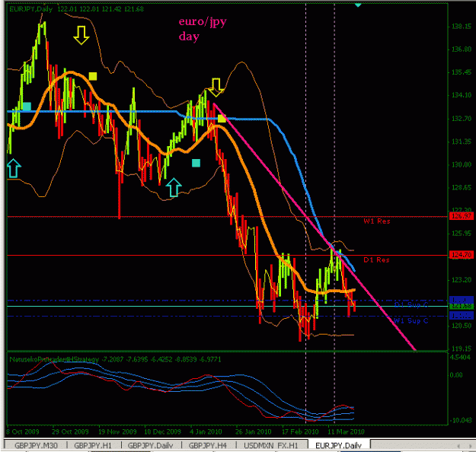Image resolution: width=476 pixels, height=452 pixels.
Task: Click the NatusekoProtrader4HStrategy indicator label
Action: [x=115, y=359]
